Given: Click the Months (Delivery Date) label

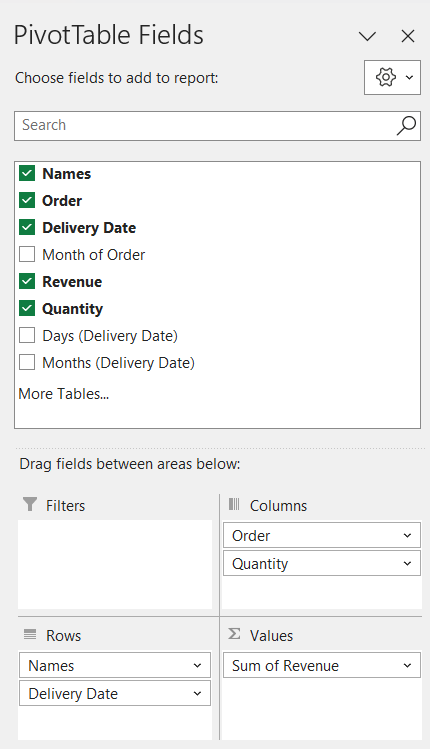Looking at the screenshot, I should click(x=118, y=363).
